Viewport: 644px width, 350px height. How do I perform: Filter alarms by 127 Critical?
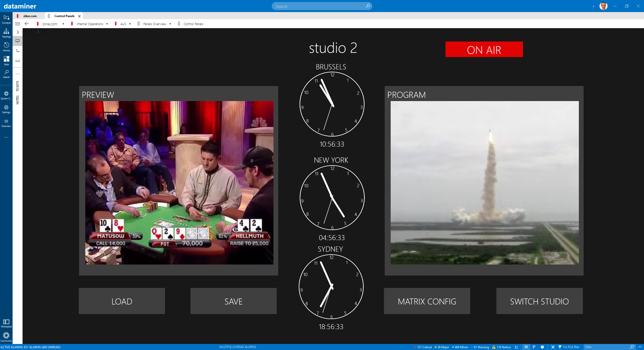pyautogui.click(x=423, y=347)
